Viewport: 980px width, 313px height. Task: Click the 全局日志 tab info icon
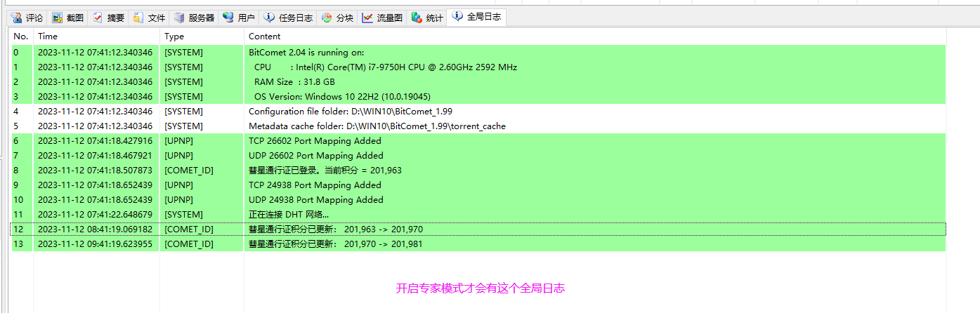point(458,16)
